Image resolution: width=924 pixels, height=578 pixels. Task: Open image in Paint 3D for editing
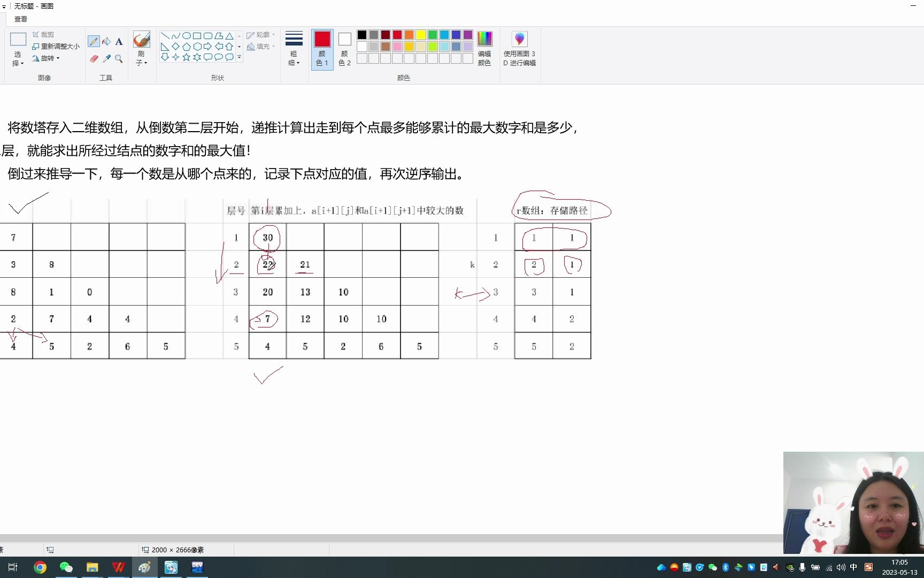519,48
